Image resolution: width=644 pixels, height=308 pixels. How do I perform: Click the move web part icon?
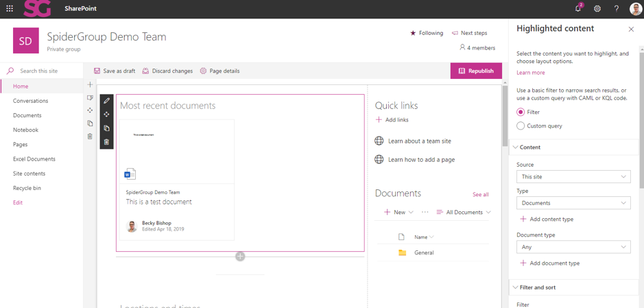106,115
